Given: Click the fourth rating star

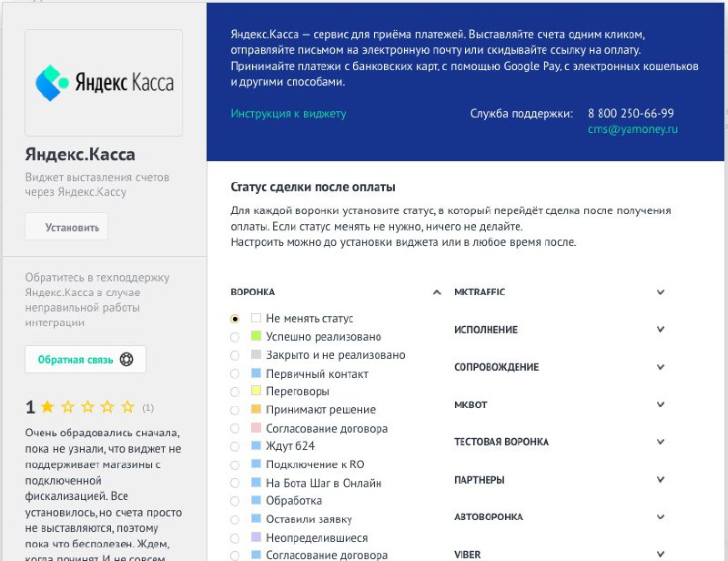Looking at the screenshot, I should point(107,407).
